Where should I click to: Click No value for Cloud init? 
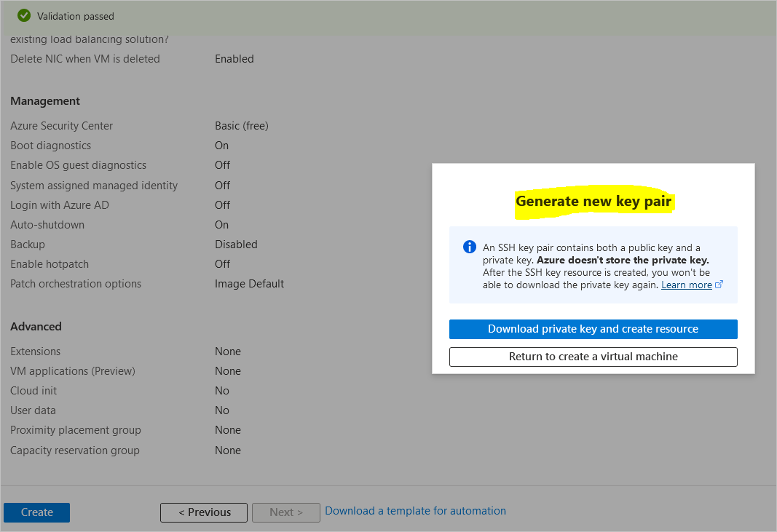222,391
